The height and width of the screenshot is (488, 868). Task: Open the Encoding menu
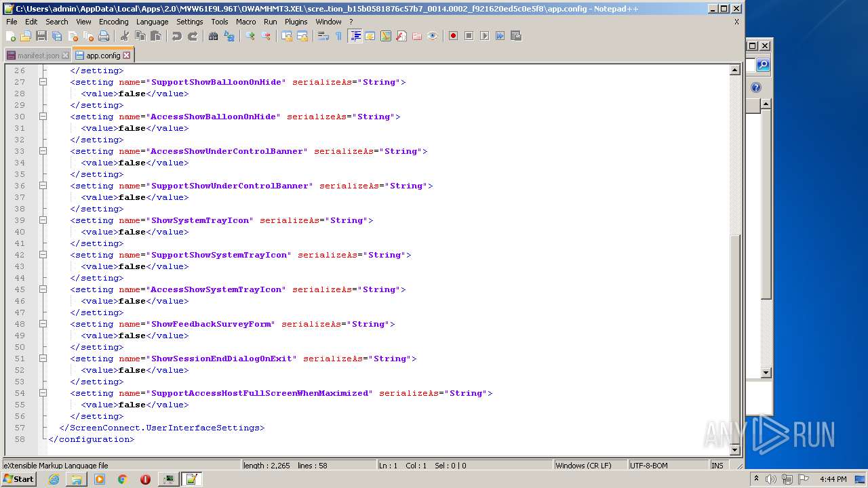(x=114, y=22)
